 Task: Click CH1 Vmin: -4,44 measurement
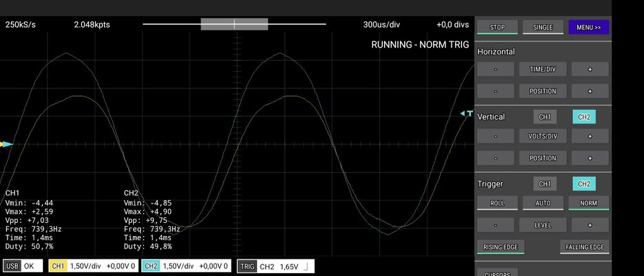(x=29, y=203)
